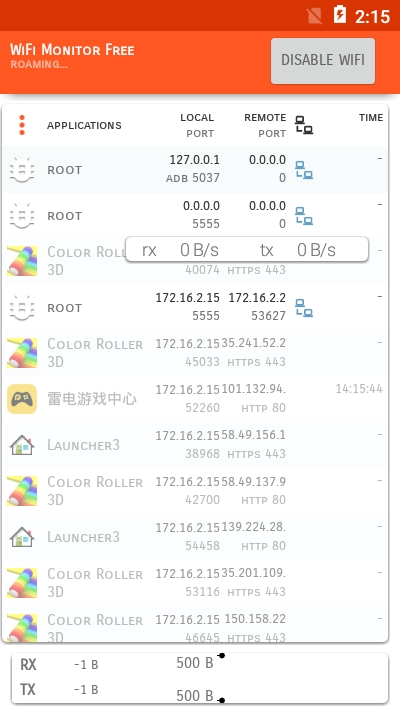Click connection icon on Root 0.0.0.0 5555 row
The height and width of the screenshot is (711, 400).
pos(304,216)
